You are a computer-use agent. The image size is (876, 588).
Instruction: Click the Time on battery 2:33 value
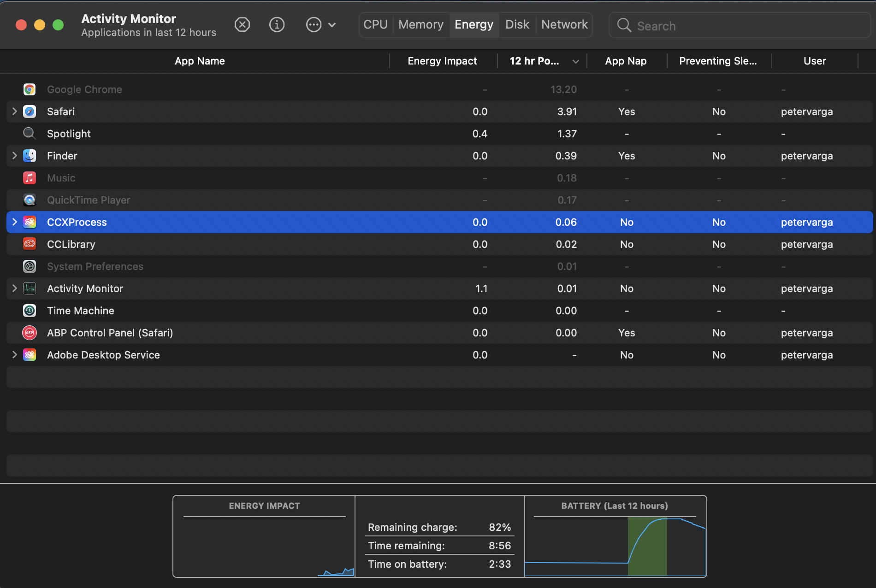[x=500, y=564]
